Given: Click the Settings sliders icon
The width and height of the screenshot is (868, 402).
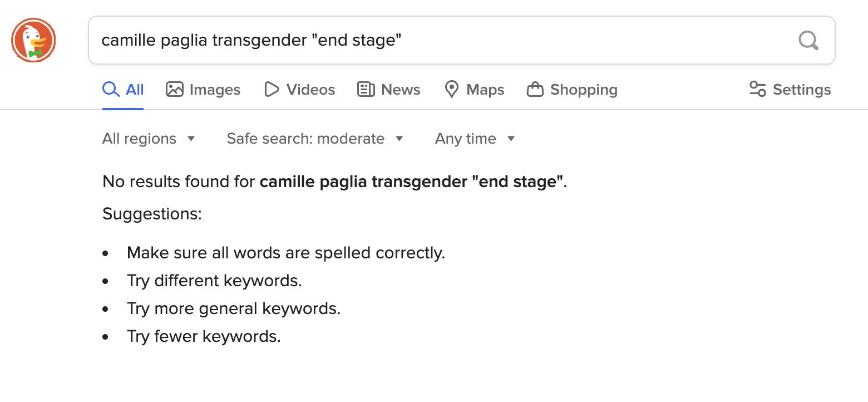Looking at the screenshot, I should point(757,89).
